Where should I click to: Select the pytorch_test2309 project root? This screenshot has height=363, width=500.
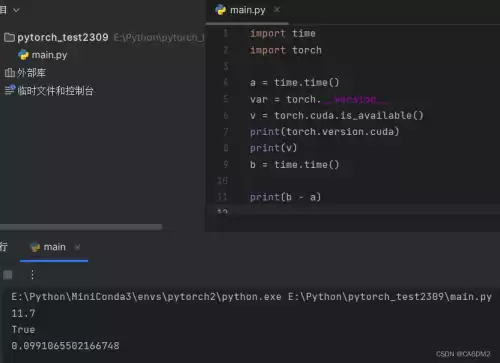[x=63, y=37]
